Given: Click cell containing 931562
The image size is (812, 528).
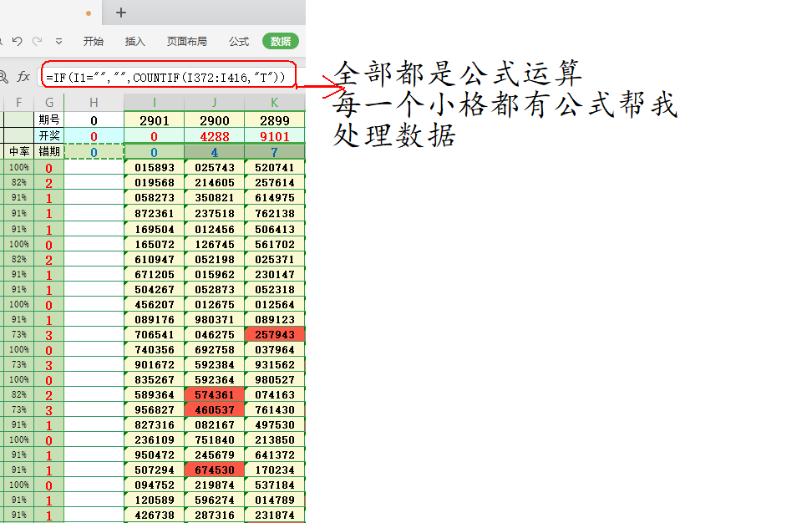Looking at the screenshot, I should (275, 364).
